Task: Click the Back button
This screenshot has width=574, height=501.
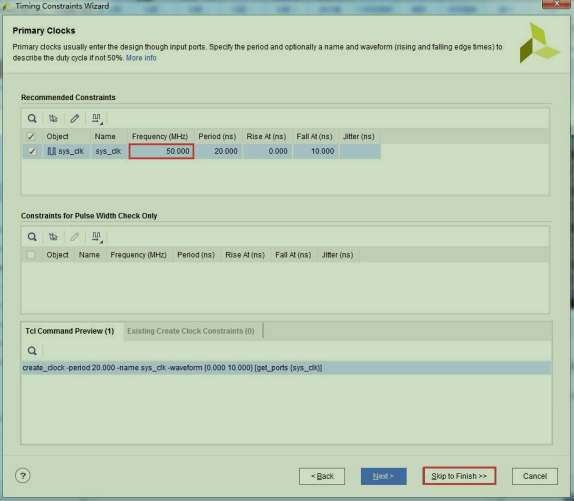Action: (x=322, y=476)
